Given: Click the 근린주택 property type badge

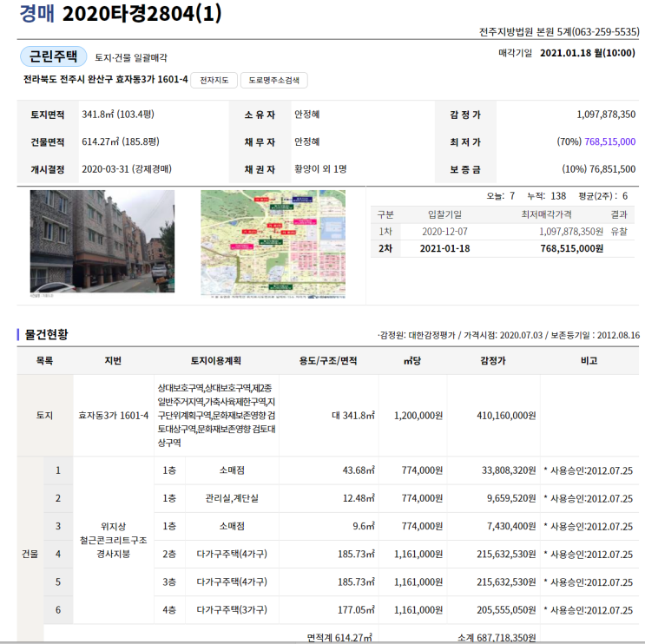Looking at the screenshot, I should pyautogui.click(x=54, y=56).
